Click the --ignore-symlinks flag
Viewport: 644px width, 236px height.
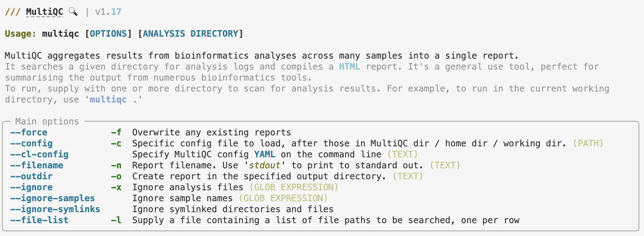point(55,209)
